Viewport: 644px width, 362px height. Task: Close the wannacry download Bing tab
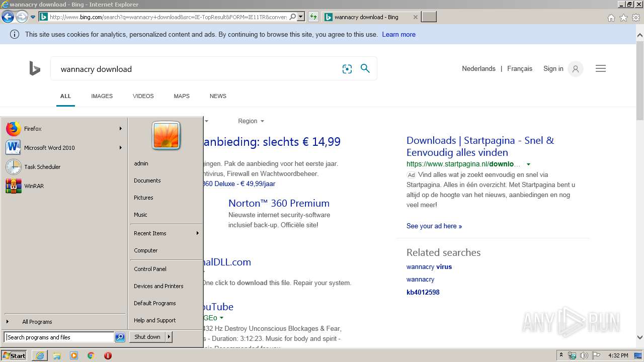(415, 17)
